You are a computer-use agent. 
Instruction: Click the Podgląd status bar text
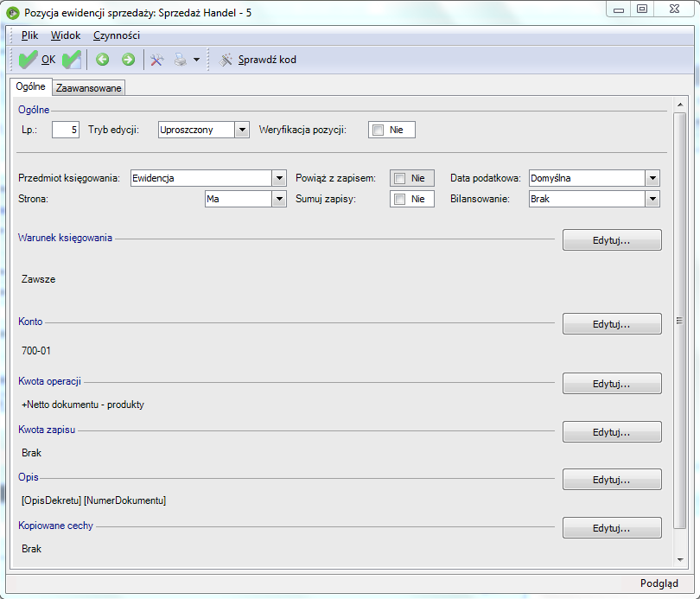(x=659, y=583)
